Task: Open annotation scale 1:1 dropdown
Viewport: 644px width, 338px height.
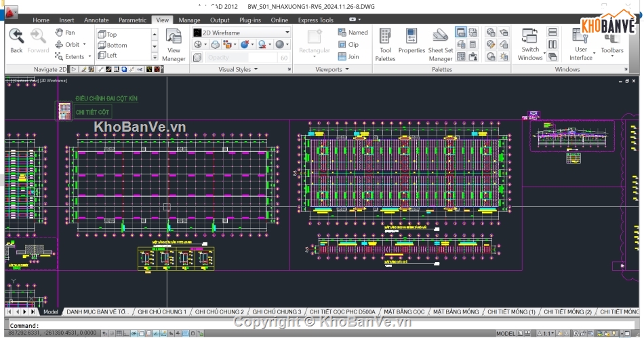Action: 546,333
